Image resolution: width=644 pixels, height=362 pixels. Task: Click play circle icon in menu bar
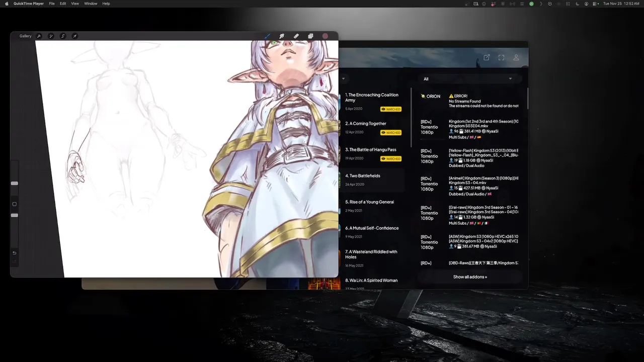tap(550, 4)
